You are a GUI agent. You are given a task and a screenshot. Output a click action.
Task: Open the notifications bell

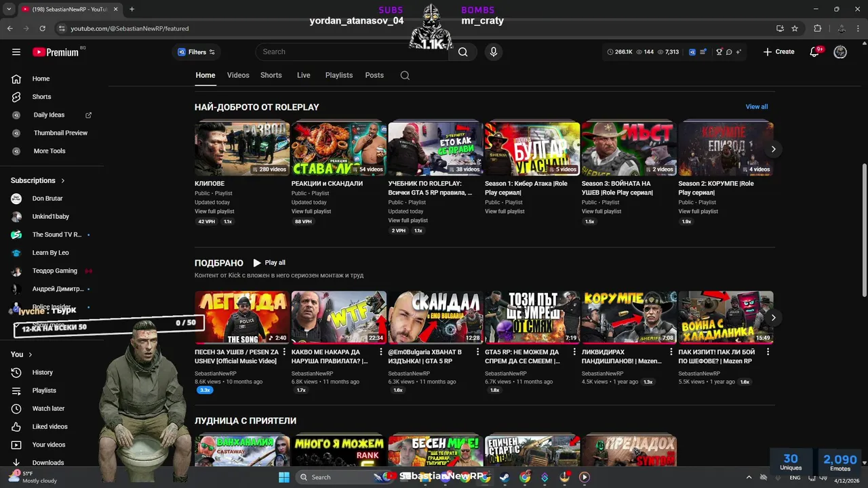[815, 52]
